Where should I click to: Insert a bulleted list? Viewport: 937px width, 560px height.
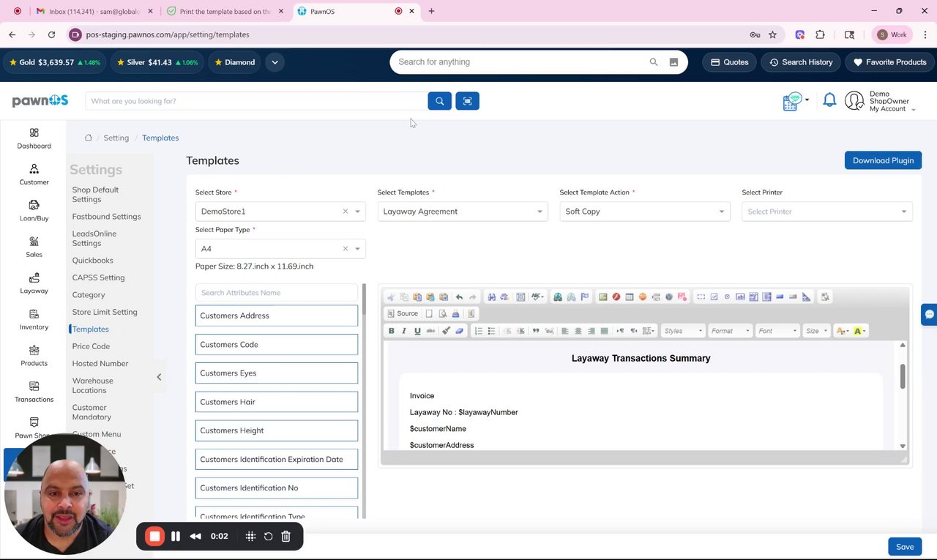tap(491, 331)
